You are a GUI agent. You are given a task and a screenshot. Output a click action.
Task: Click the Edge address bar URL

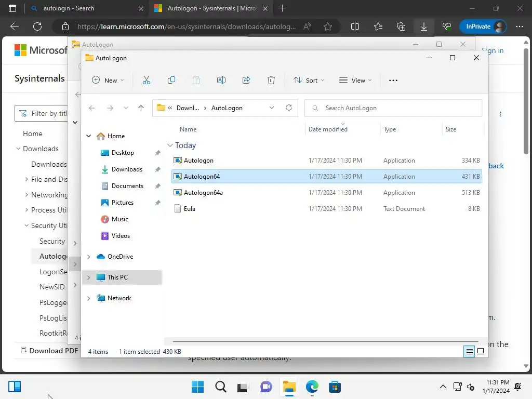[x=187, y=26]
